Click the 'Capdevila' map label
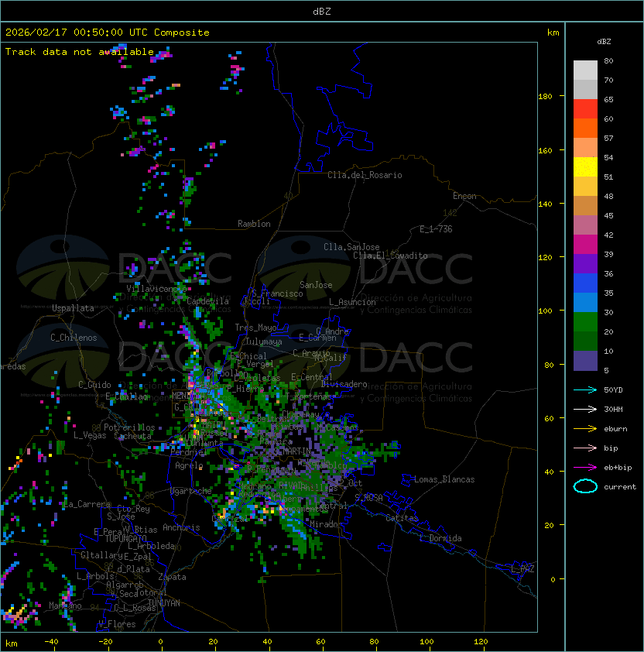The height and width of the screenshot is (652, 644). [207, 301]
